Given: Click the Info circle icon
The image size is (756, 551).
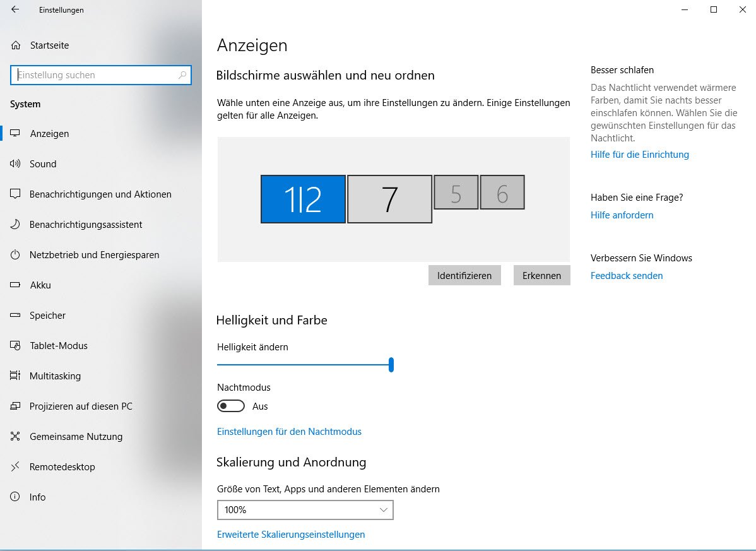Looking at the screenshot, I should (15, 497).
